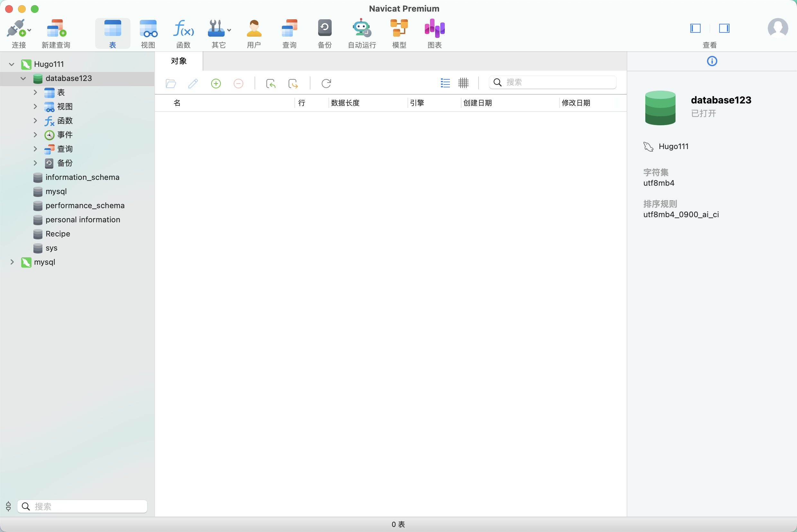Click the Refresh icon in object toolbar

pos(326,84)
